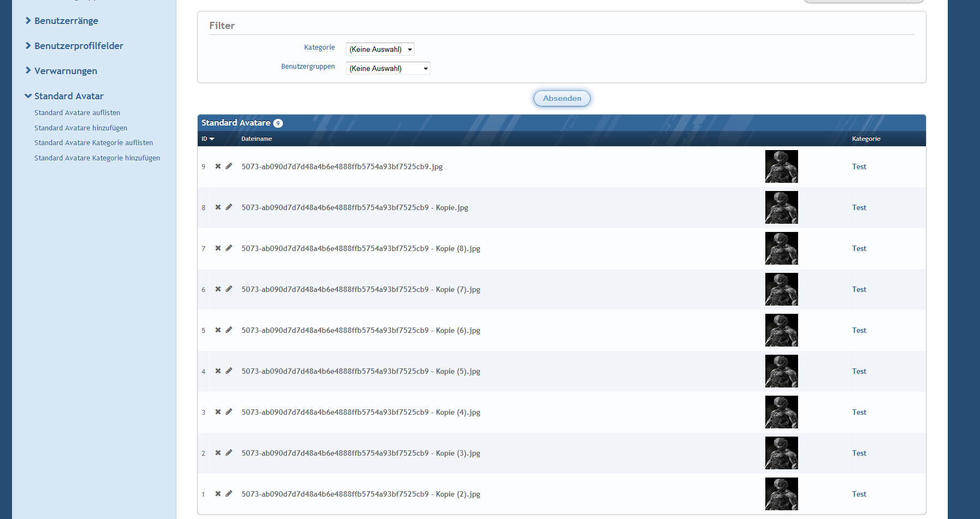This screenshot has width=980, height=519.
Task: Open Standard Avatare auflisten menu entry
Action: [77, 113]
